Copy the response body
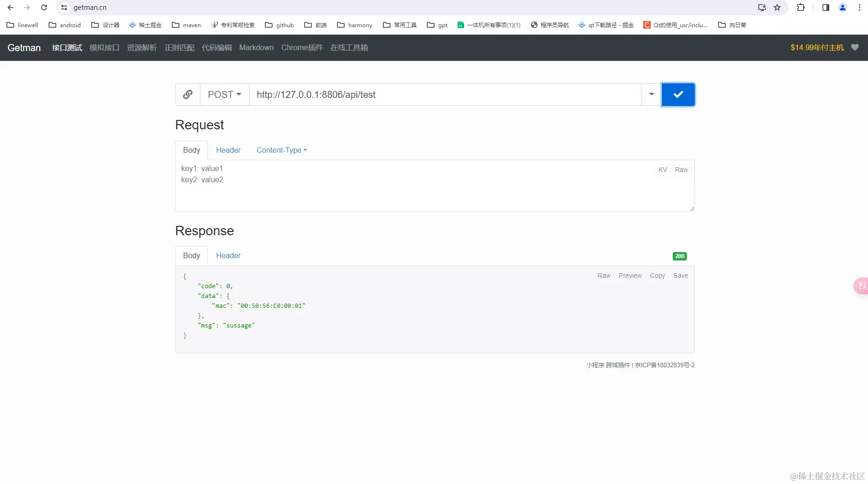 point(657,276)
